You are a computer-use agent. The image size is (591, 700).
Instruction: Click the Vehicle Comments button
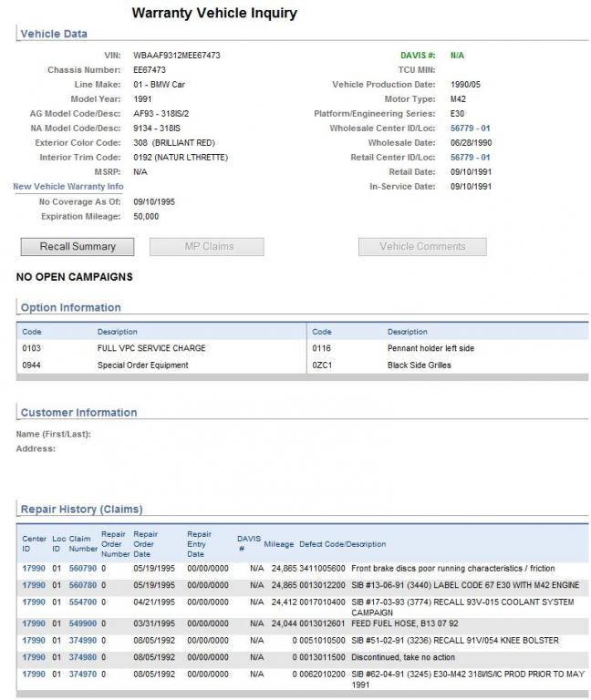tap(421, 246)
